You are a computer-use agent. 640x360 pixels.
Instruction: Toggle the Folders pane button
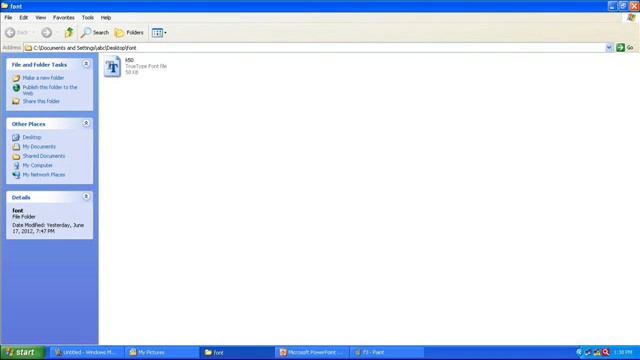[x=129, y=32]
